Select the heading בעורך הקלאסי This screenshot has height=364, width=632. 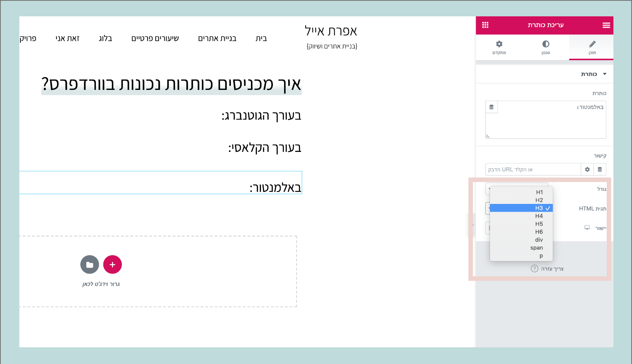(265, 148)
